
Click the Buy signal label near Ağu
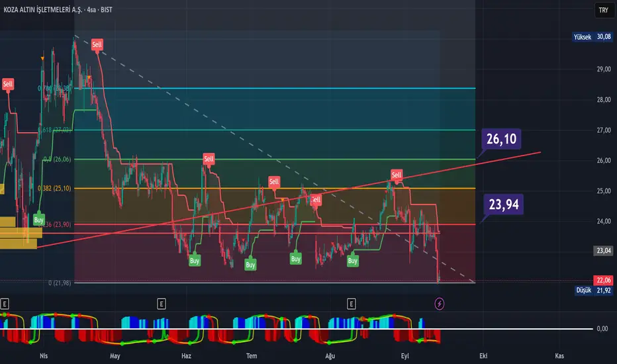click(353, 261)
